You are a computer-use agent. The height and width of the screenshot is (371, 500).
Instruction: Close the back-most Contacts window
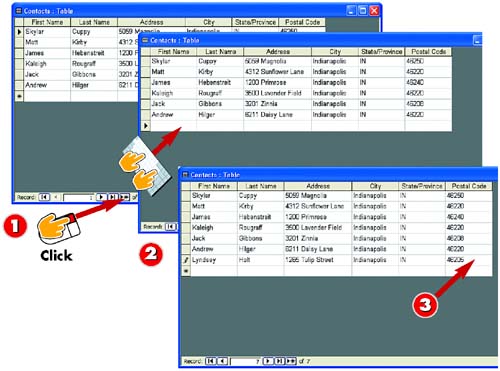click(374, 11)
